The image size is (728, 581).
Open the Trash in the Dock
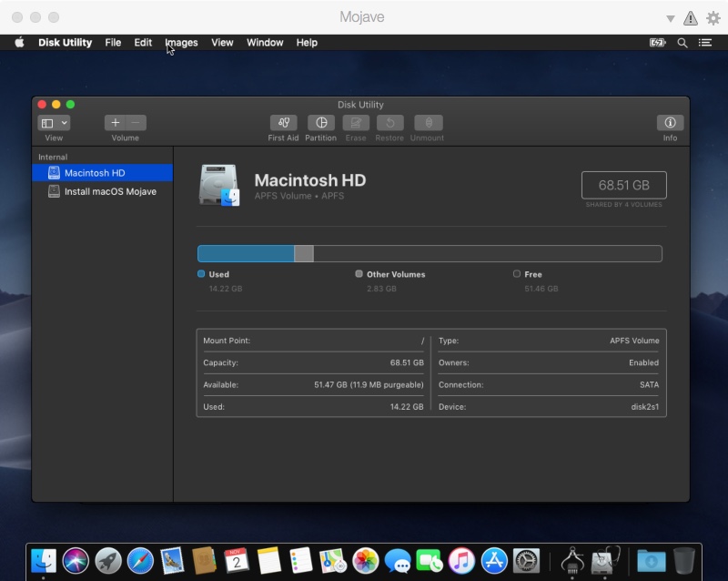[684, 561]
